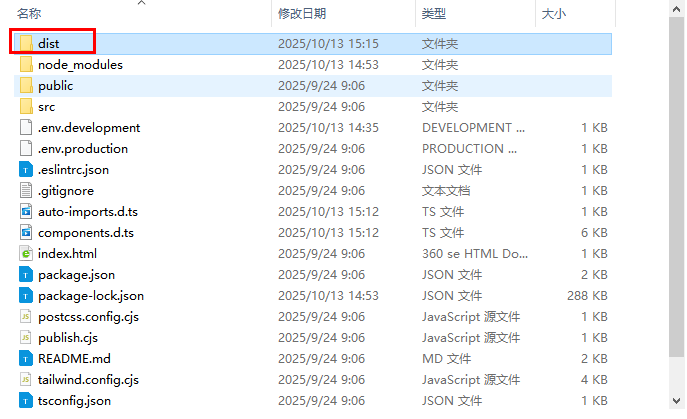Click the '6 KB' size of components.d.ts
This screenshot has height=419, width=687.
tap(594, 233)
